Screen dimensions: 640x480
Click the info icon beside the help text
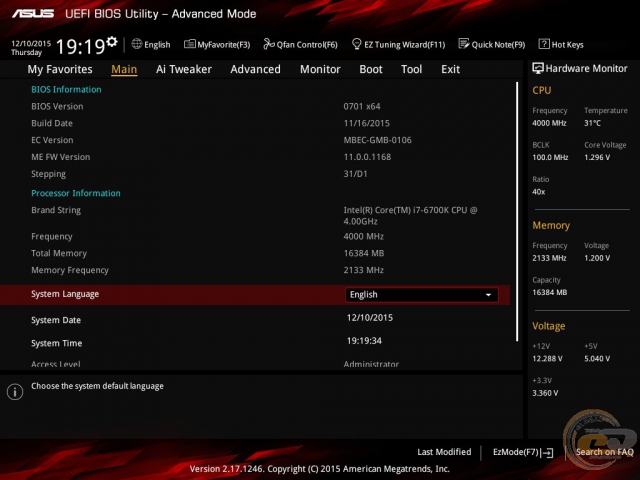tap(15, 392)
